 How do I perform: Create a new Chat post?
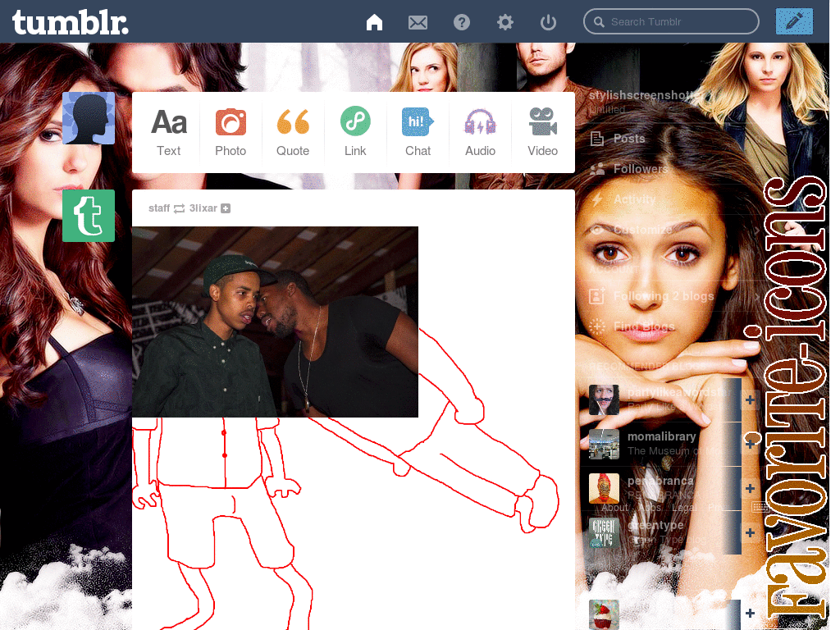(x=418, y=132)
